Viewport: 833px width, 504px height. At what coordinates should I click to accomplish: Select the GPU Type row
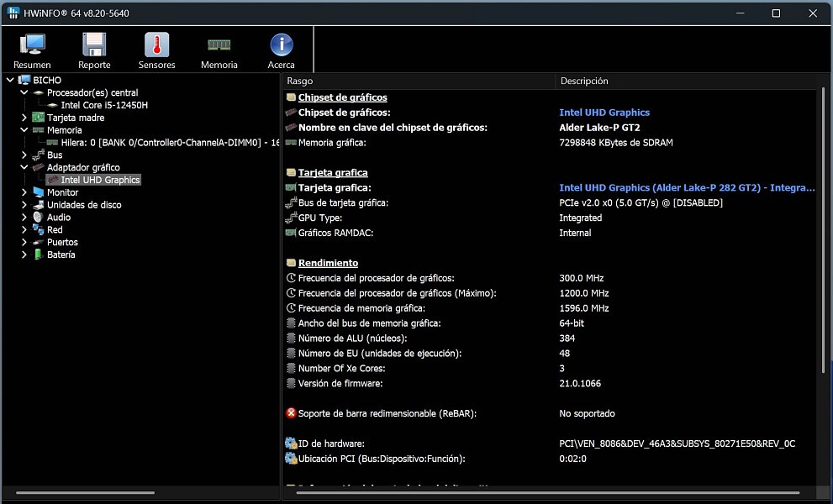[x=551, y=218]
